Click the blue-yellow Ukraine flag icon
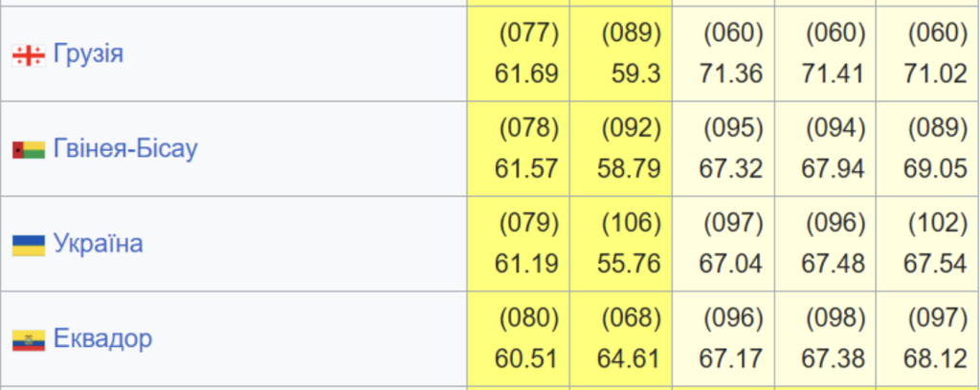The width and height of the screenshot is (980, 390). [28, 245]
